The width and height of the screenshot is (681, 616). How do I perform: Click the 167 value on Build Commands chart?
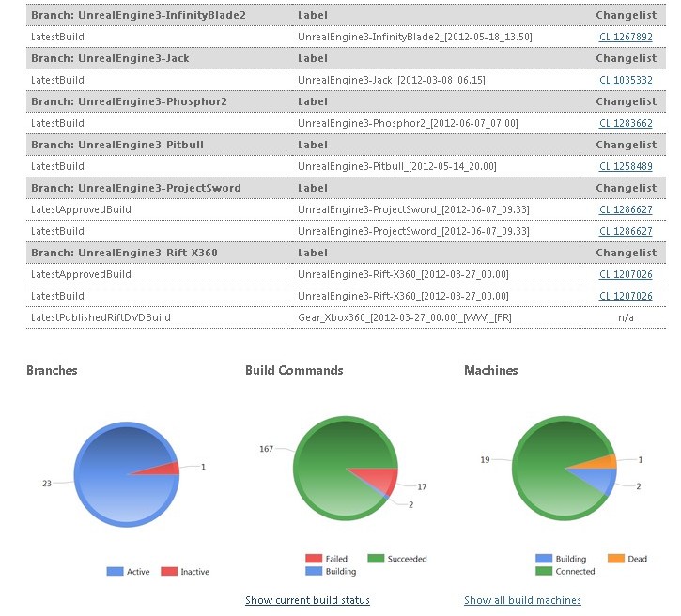(x=266, y=449)
